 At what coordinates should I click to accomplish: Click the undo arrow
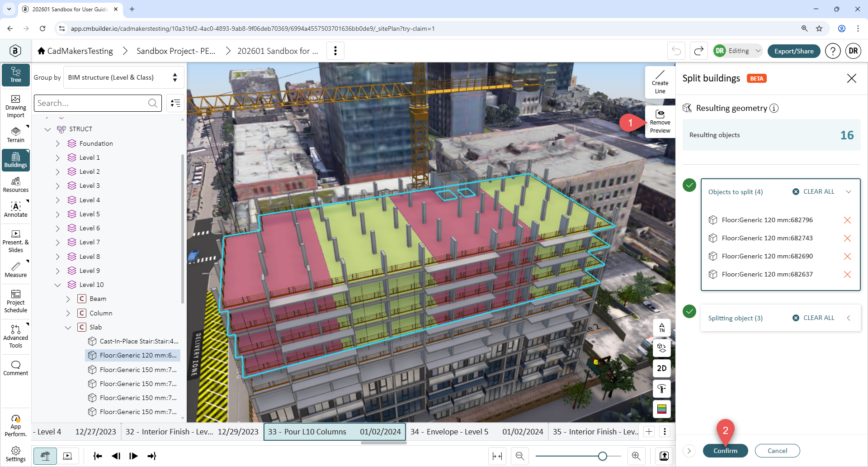(676, 51)
